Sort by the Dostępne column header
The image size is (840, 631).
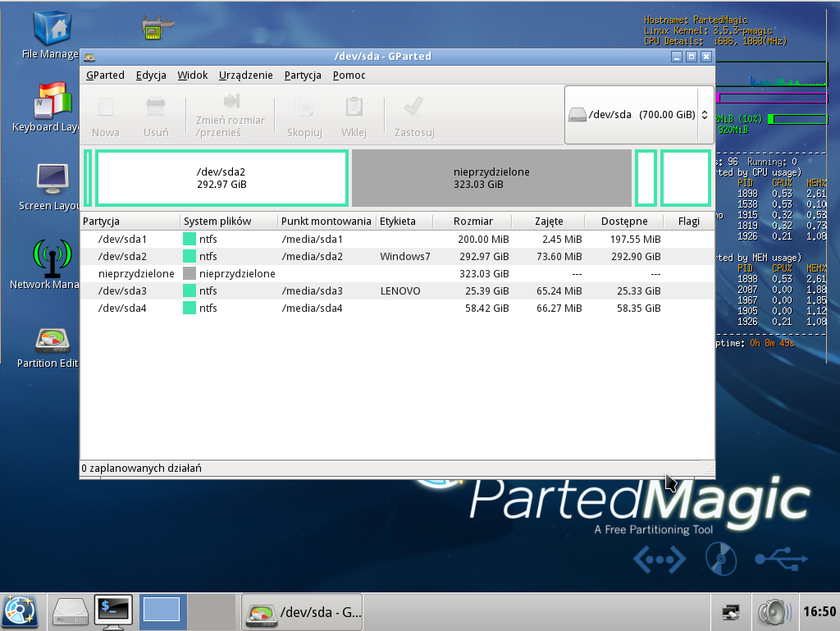coord(624,222)
